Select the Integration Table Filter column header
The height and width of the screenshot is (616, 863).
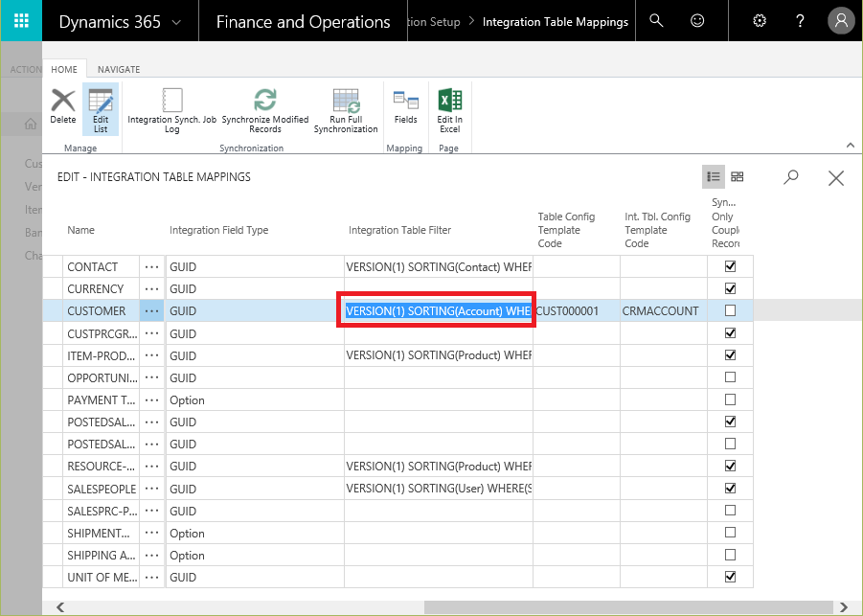pyautogui.click(x=399, y=230)
